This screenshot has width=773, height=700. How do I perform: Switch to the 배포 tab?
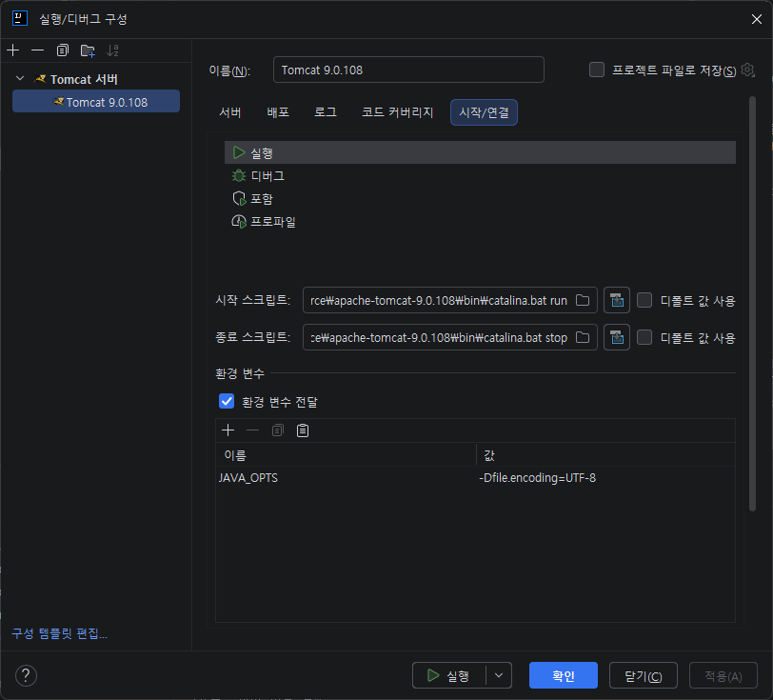(x=278, y=112)
